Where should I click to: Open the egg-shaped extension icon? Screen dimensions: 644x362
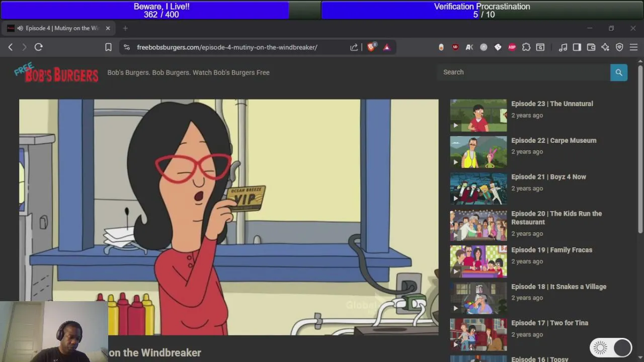pyautogui.click(x=441, y=47)
